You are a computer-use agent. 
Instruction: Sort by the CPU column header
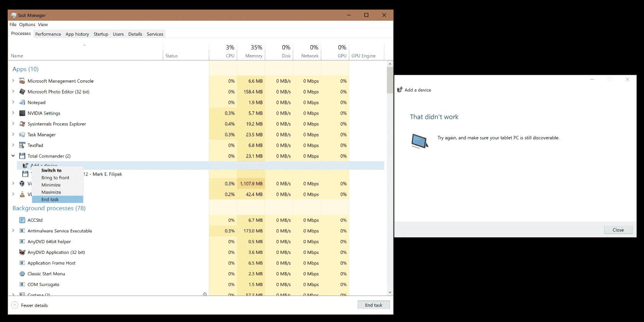[x=223, y=51]
